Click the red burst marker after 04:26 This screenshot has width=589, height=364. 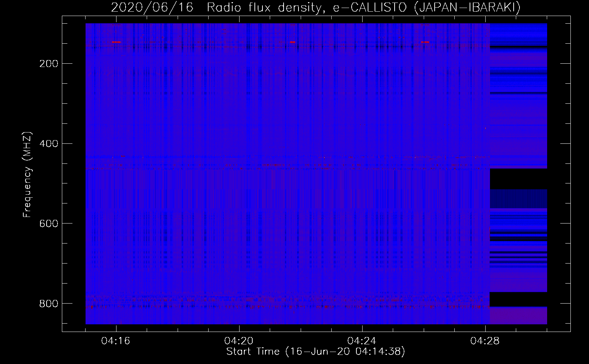pos(425,42)
